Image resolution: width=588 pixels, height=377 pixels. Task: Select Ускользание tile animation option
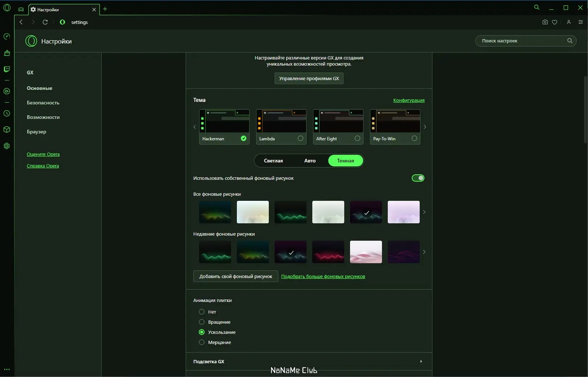tap(202, 332)
